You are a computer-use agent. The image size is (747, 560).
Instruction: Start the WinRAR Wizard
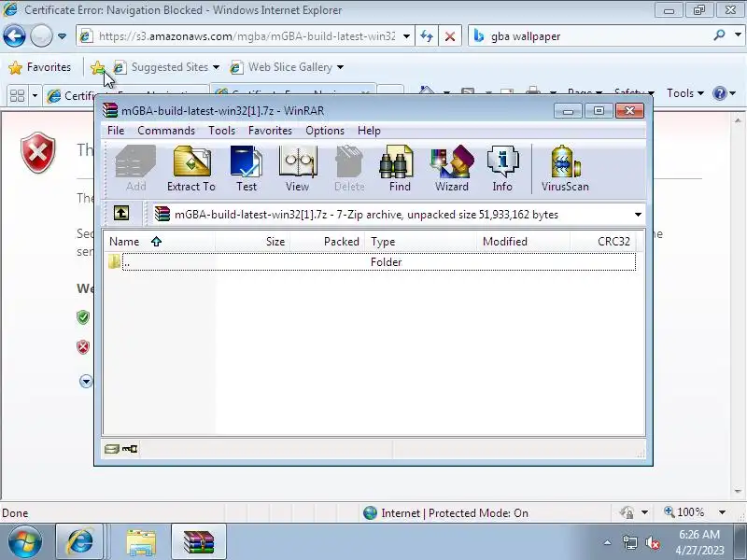tap(452, 169)
